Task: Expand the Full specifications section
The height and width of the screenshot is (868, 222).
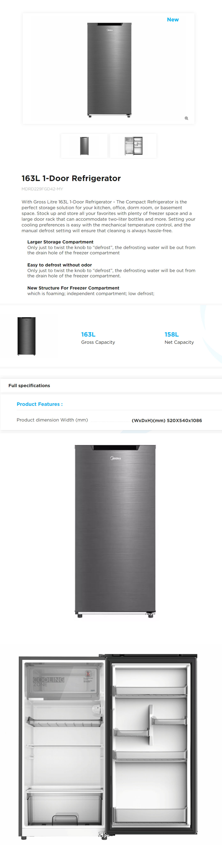Action: coord(29,385)
